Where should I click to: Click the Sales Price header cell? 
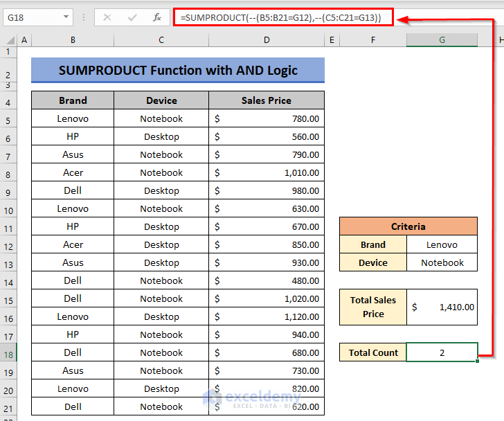coord(267,100)
